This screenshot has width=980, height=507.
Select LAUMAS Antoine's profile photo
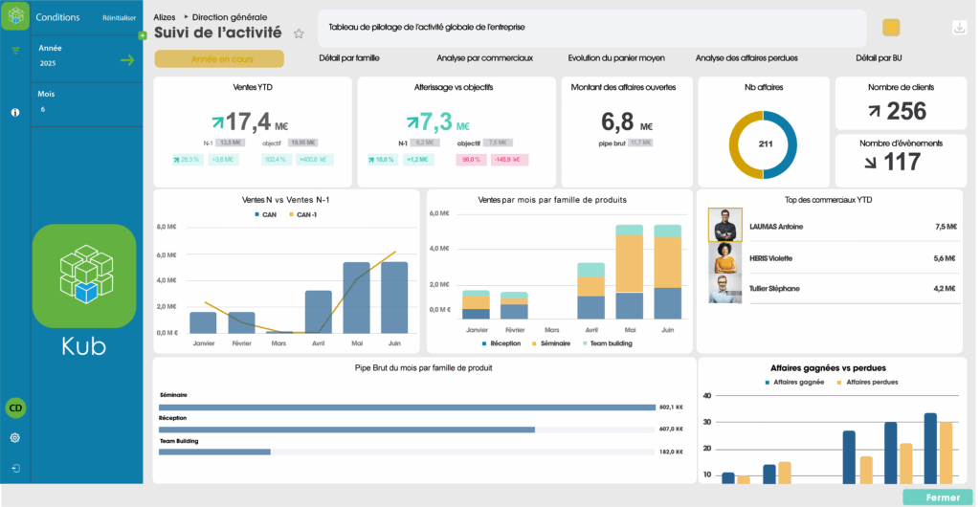724,226
